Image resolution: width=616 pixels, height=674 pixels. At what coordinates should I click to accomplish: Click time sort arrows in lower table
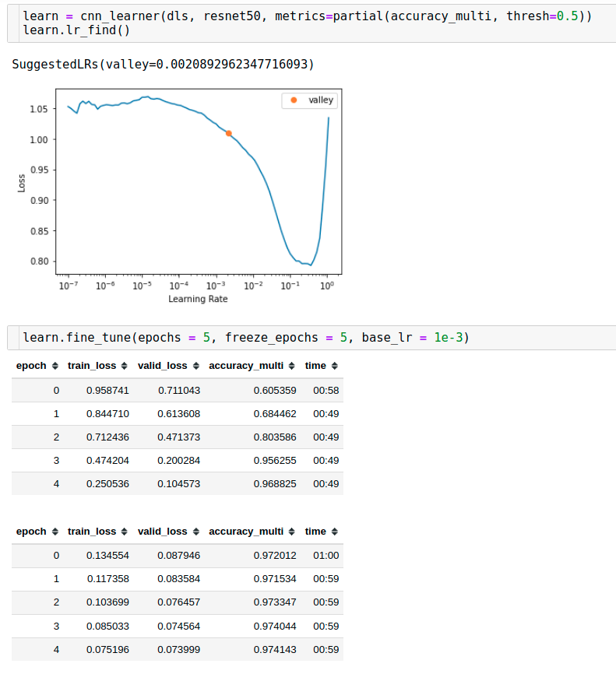[x=334, y=532]
